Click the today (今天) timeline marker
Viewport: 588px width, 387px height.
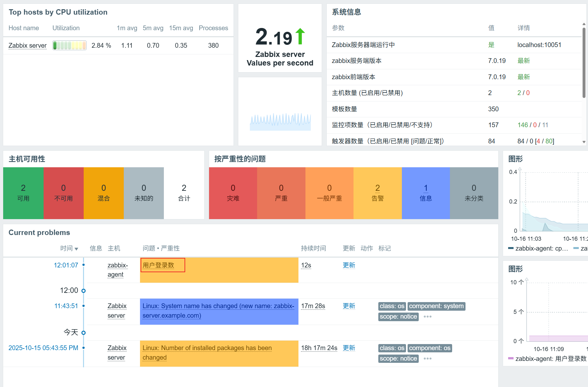pyautogui.click(x=83, y=333)
